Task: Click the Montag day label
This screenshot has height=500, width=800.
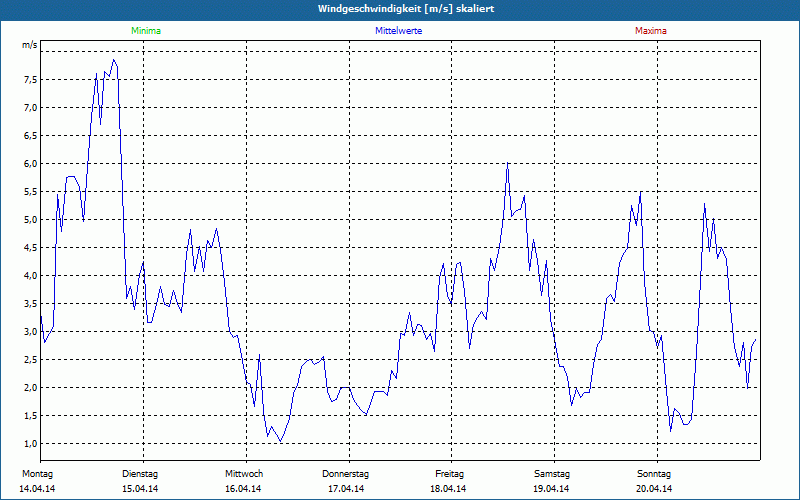Action: (x=37, y=474)
